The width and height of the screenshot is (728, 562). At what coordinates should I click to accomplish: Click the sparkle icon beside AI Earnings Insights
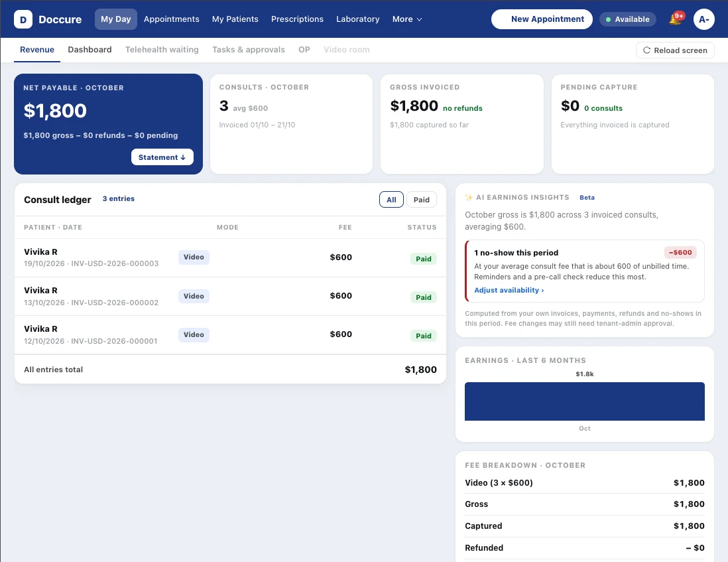(x=469, y=198)
